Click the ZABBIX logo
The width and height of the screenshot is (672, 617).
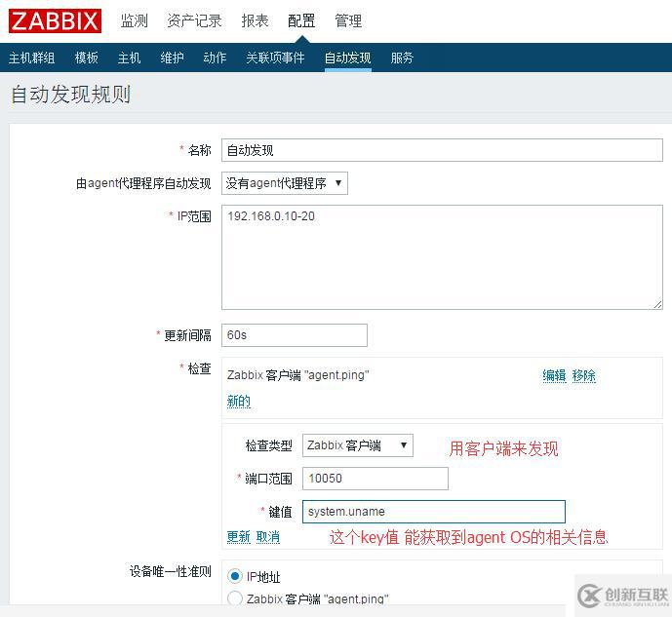pyautogui.click(x=55, y=21)
